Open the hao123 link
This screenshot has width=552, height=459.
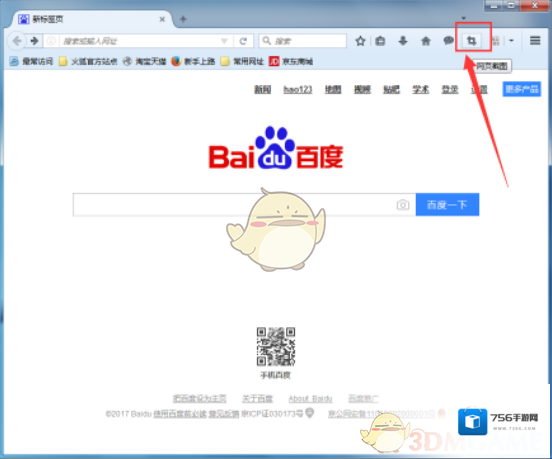[x=298, y=89]
